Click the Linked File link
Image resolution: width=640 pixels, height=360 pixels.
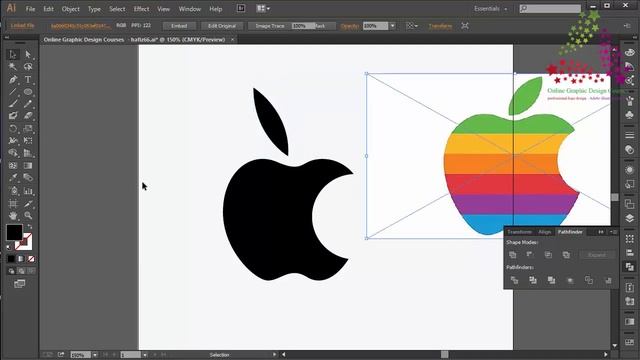(22, 25)
